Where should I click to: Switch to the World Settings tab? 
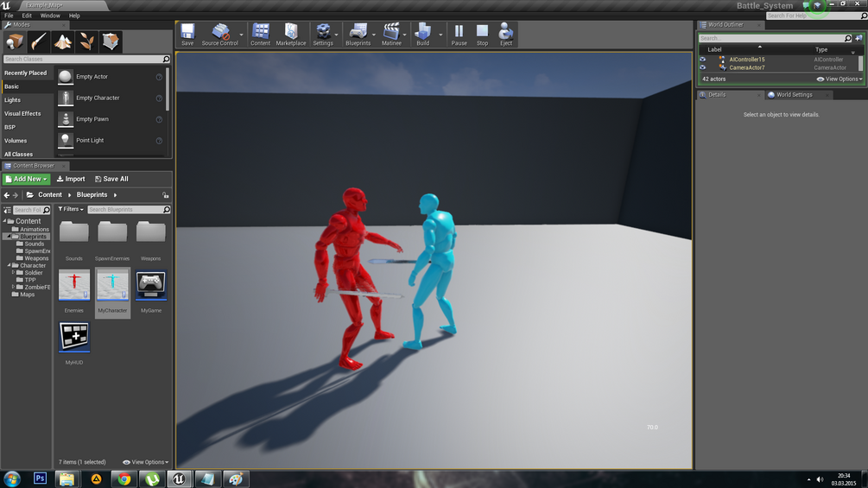(x=794, y=95)
